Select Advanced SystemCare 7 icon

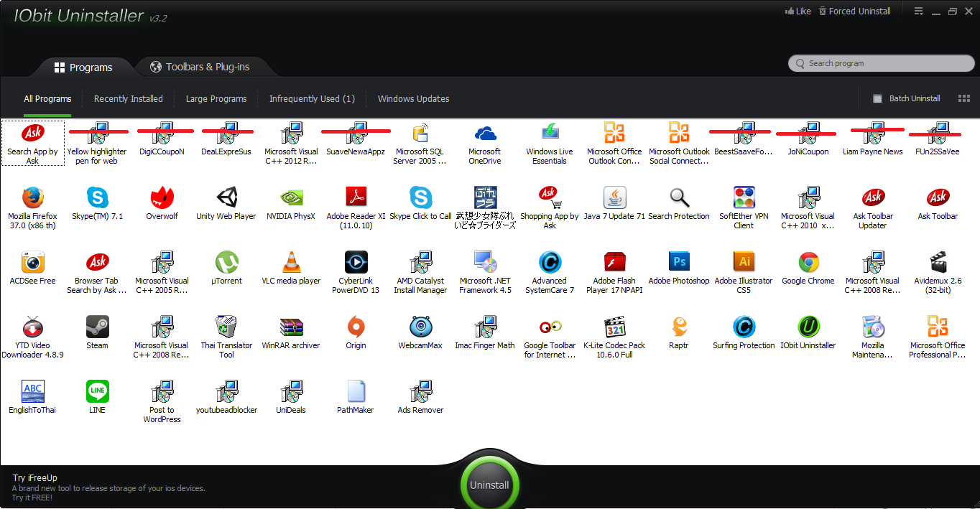click(550, 262)
